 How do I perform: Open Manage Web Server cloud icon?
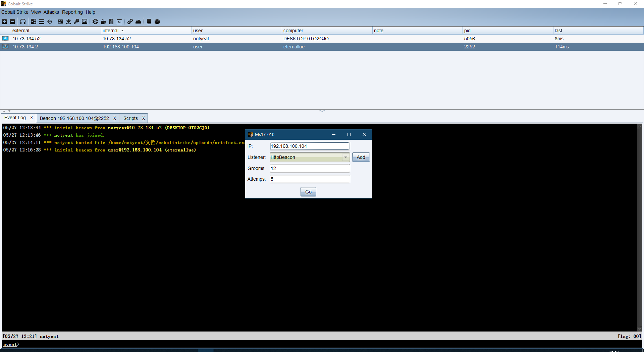click(x=138, y=21)
